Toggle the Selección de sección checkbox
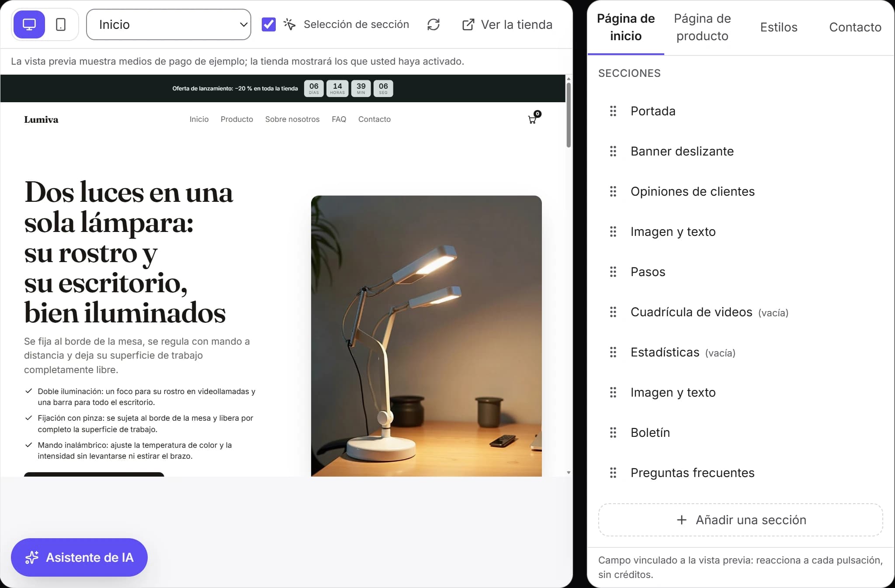The width and height of the screenshot is (895, 588). tap(268, 24)
